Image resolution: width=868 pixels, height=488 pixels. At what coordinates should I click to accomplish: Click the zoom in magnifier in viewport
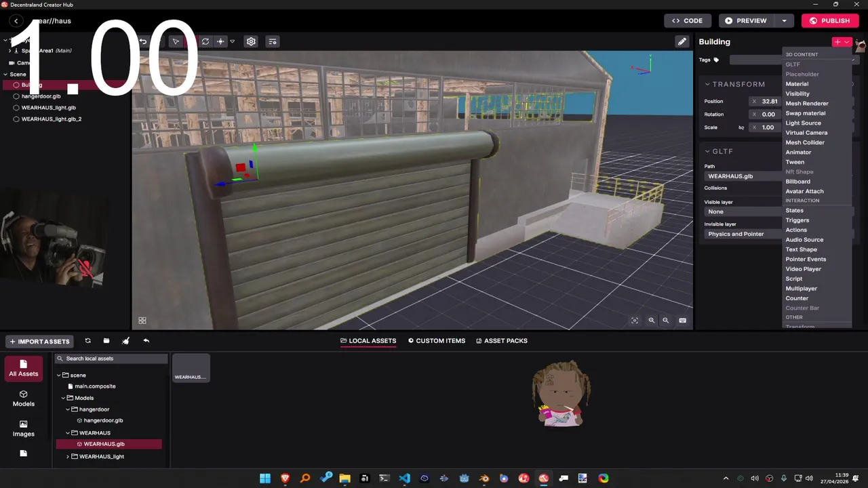tap(651, 321)
